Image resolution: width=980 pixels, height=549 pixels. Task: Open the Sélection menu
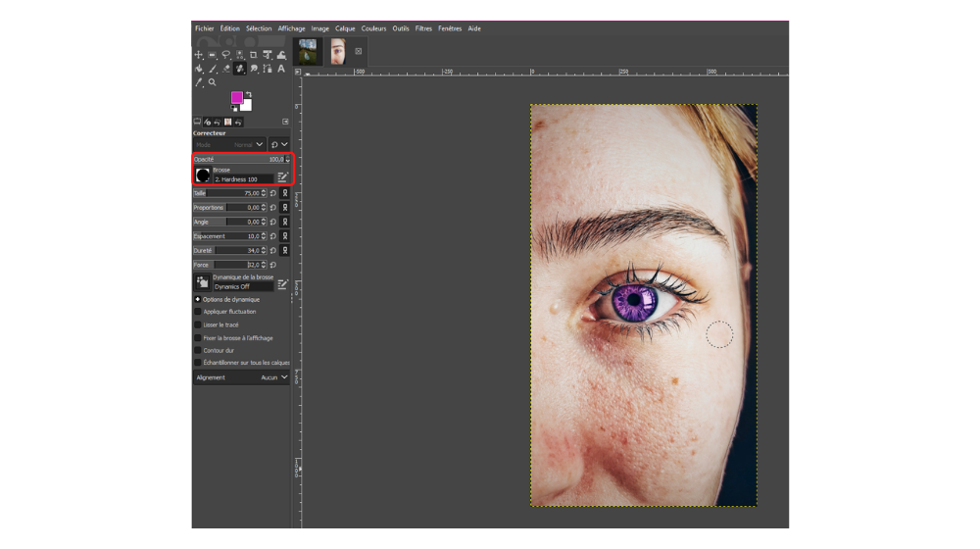[x=259, y=28]
